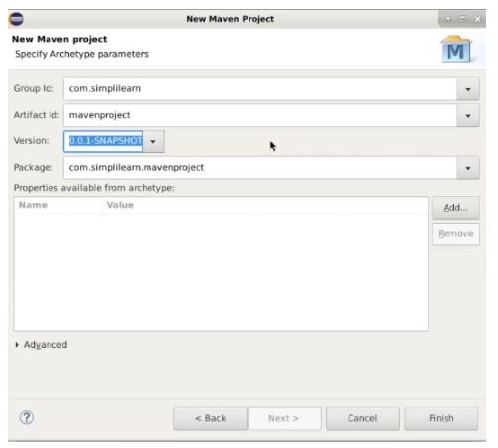Click the Artifact Id mavenproject field

260,116
